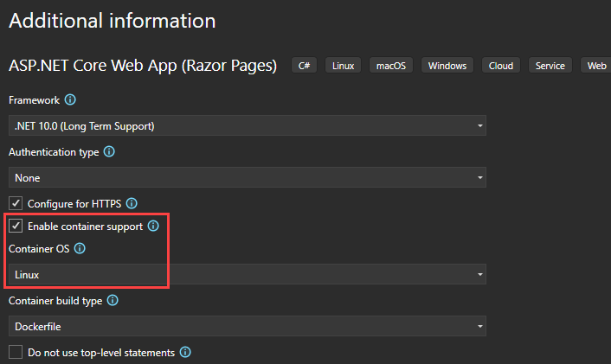Click the macOS tag
Image resolution: width=611 pixels, height=364 pixels.
[391, 66]
